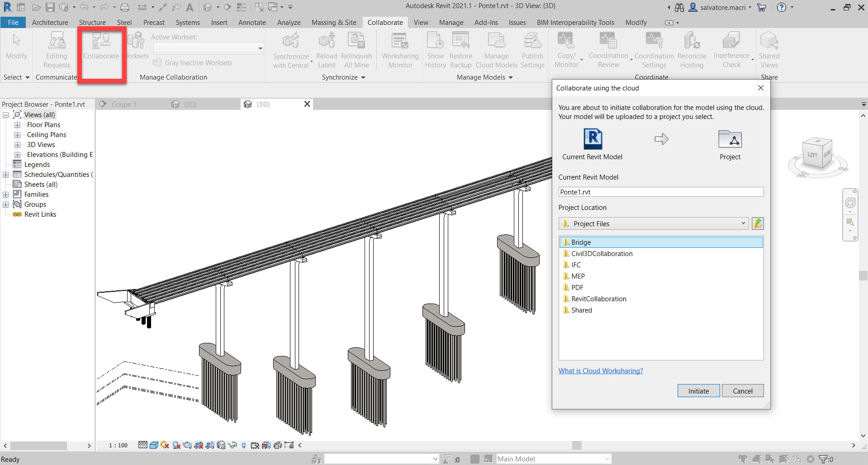Click Interference Check
Viewport: 868px width, 465px height.
click(731, 50)
